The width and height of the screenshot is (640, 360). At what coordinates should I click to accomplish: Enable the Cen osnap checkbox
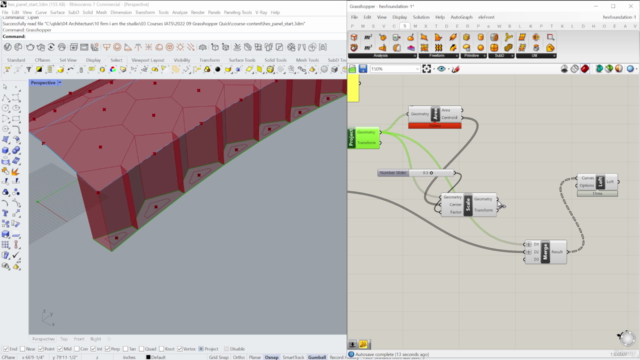coord(77,349)
